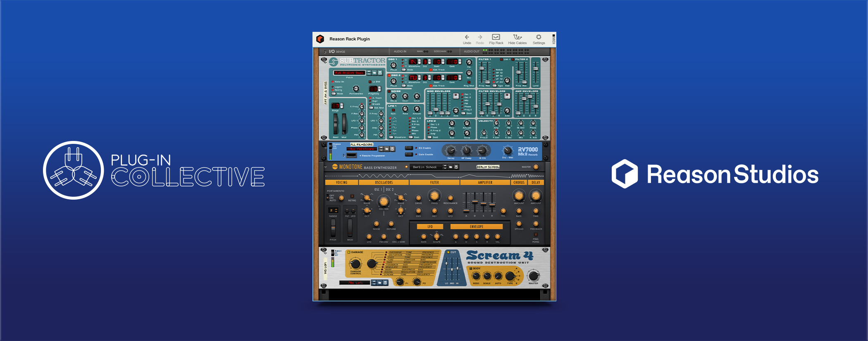Click Subtractor LFO 1 Waveform button

390,137
